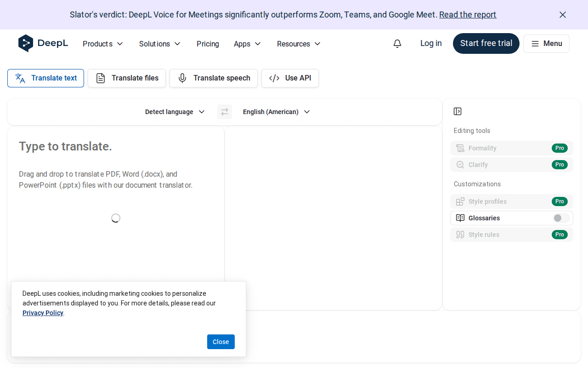Viewport: 588px width, 368px height.
Task: Click the Glossaries book icon
Action: click(460, 218)
